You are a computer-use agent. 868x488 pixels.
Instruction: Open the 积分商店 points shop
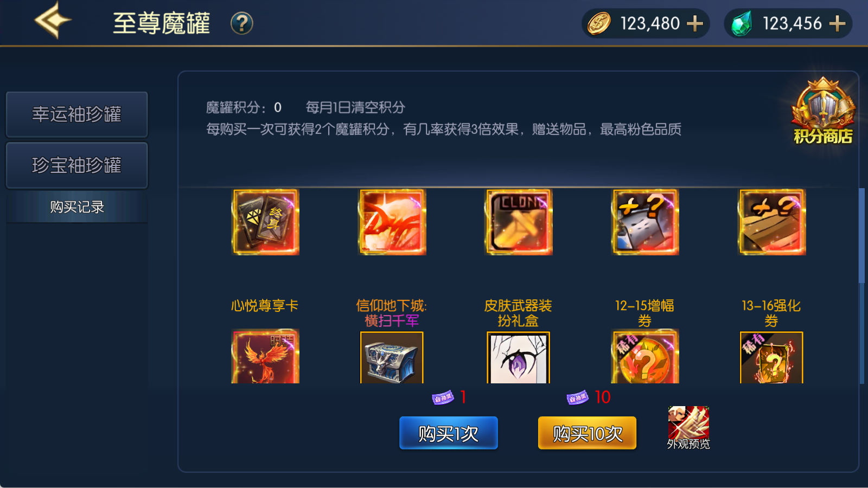(x=823, y=111)
